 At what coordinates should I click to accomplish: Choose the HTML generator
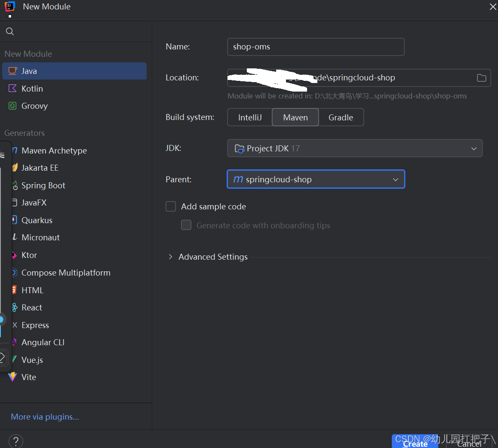[32, 290]
